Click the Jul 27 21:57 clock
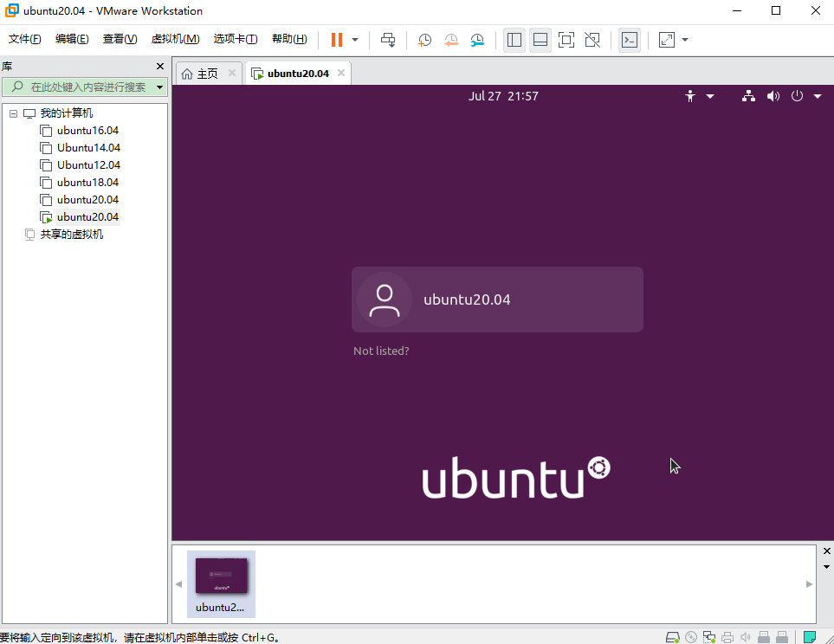Viewport: 834px width, 644px height. [x=503, y=96]
